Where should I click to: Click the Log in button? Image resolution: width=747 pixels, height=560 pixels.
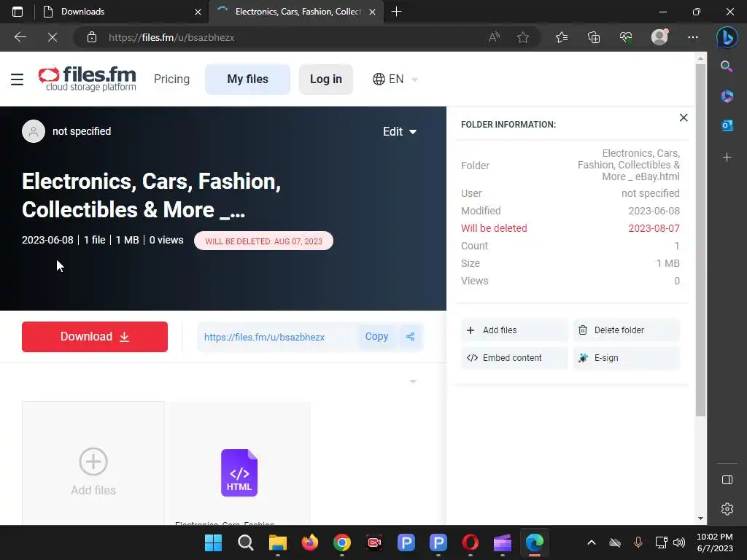point(326,79)
